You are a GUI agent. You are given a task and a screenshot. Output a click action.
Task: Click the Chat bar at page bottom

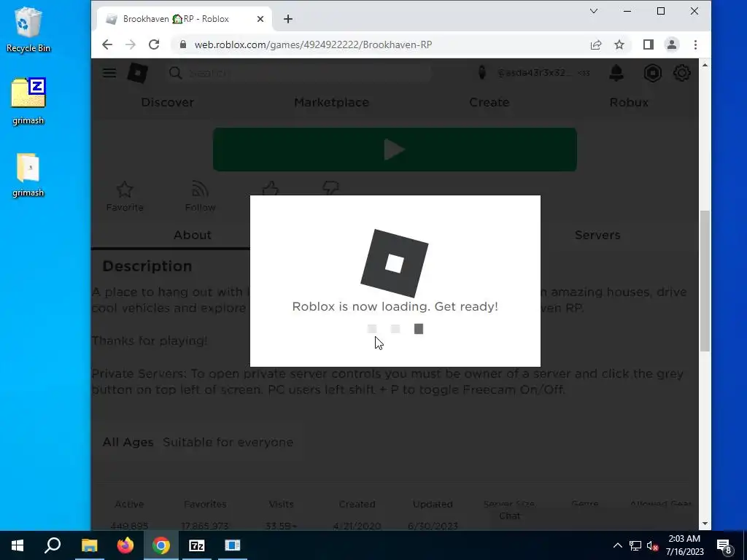click(x=509, y=516)
